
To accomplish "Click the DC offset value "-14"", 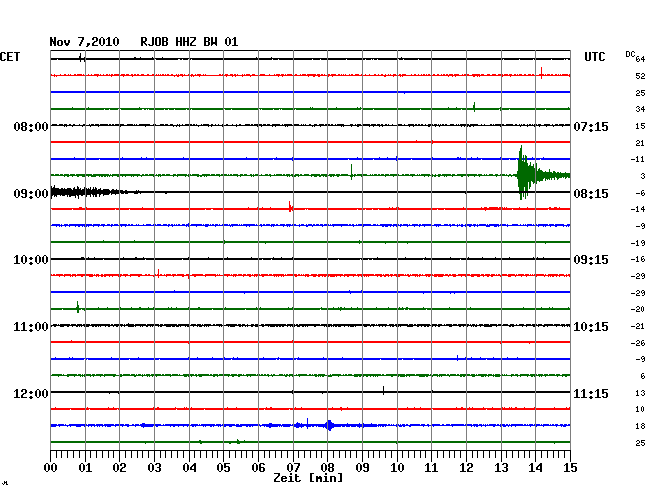I will [638, 209].
